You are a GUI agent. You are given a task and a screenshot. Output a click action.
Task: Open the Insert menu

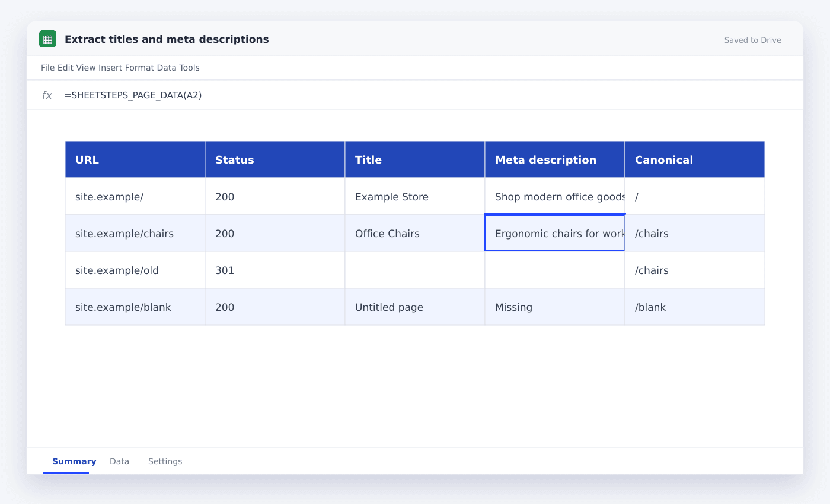[x=110, y=68]
